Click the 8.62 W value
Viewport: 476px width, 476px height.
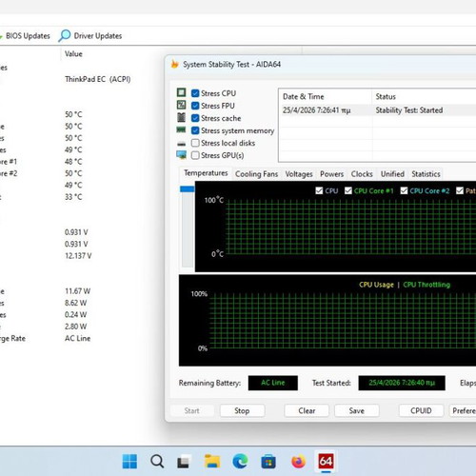point(76,303)
